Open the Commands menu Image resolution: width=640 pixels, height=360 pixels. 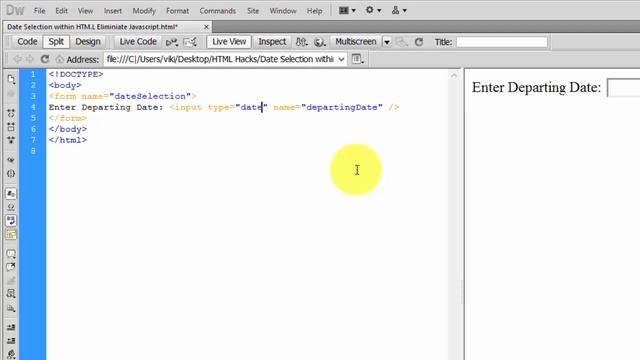click(x=218, y=11)
